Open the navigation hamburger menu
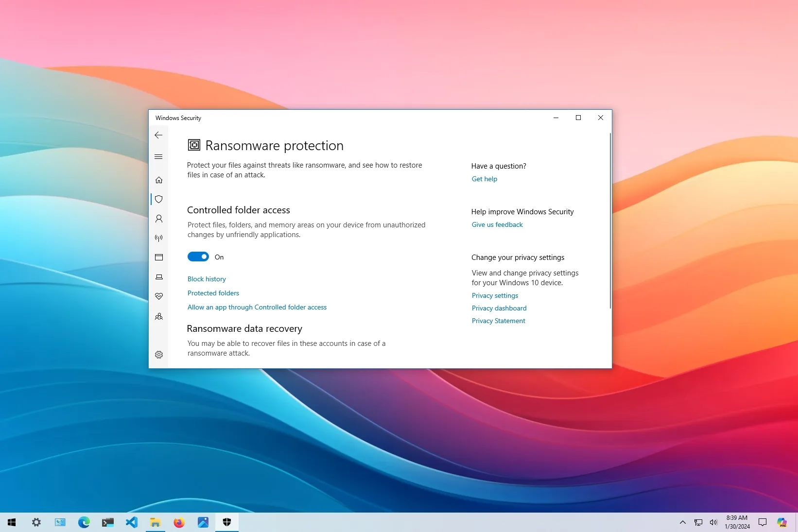Viewport: 798px width, 532px height. [x=158, y=156]
